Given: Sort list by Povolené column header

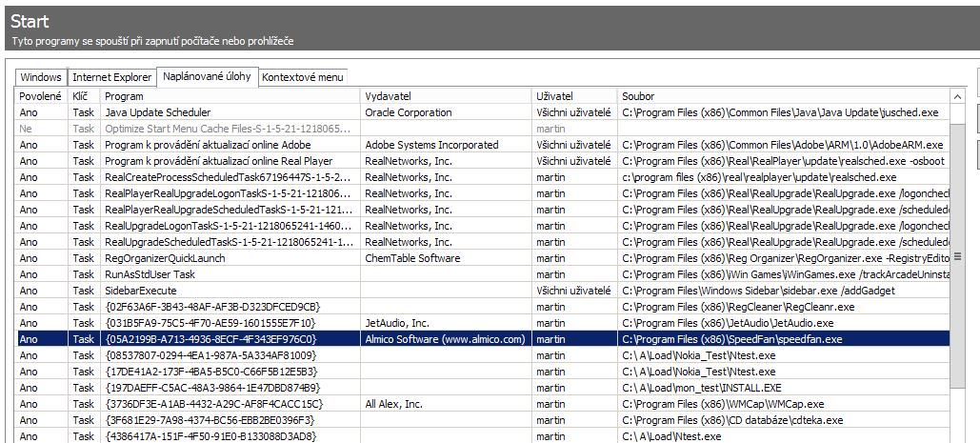Looking at the screenshot, I should pos(40,96).
